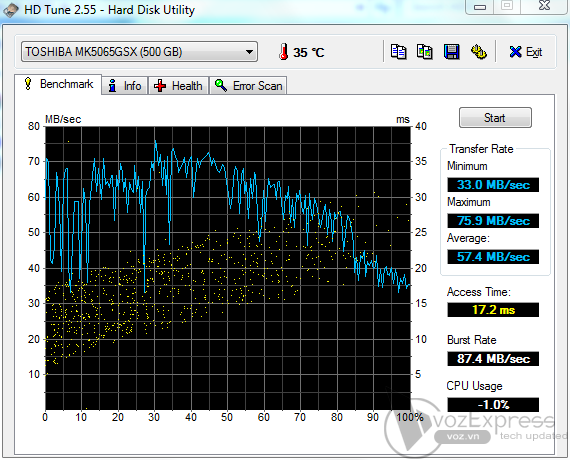This screenshot has width=570, height=460.
Task: Start the benchmark test
Action: coord(495,117)
